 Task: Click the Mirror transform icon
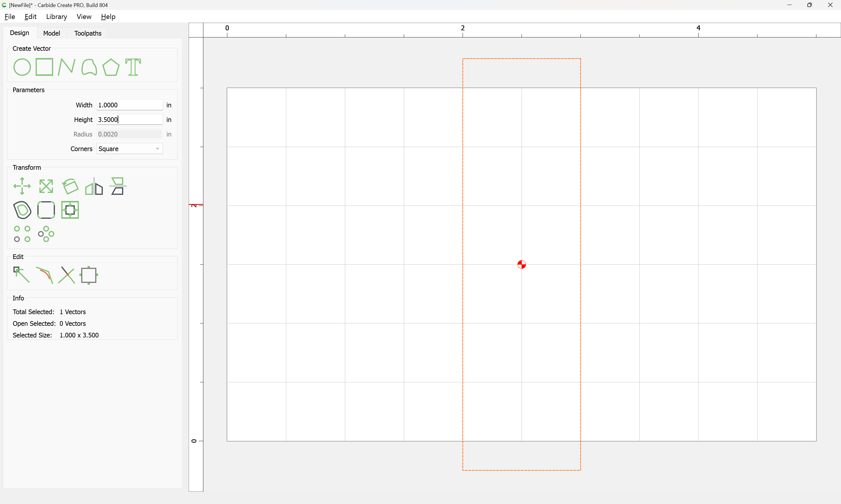pyautogui.click(x=94, y=186)
